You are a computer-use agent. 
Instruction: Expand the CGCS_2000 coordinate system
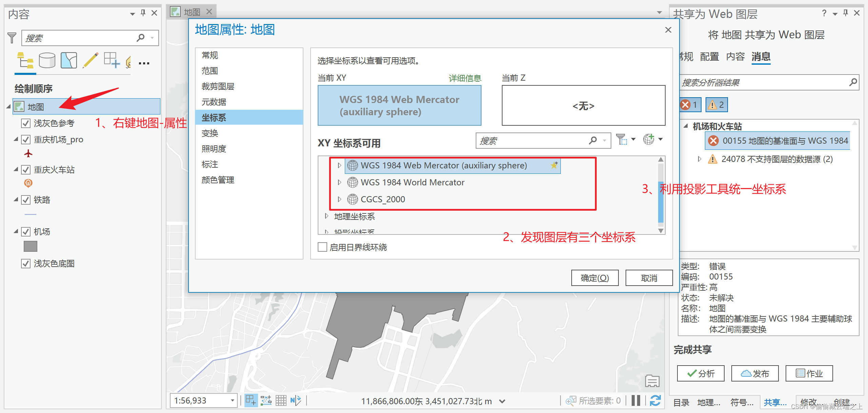(x=339, y=199)
